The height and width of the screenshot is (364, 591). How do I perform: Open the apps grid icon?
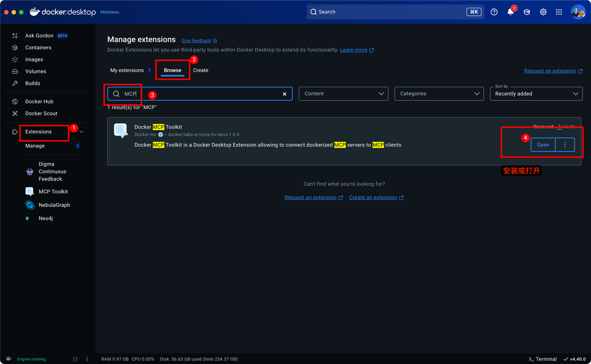coord(559,12)
